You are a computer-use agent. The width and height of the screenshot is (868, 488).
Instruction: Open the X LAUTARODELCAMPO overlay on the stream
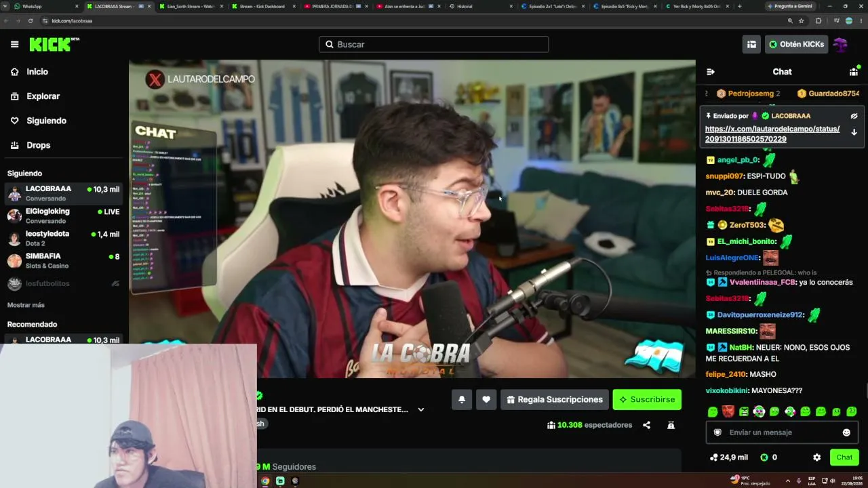tap(200, 79)
